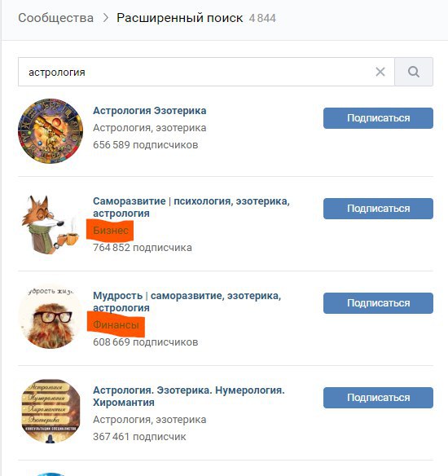This screenshot has width=448, height=476.
Task: Open the Сообщества breadcrumb link
Action: [x=56, y=18]
